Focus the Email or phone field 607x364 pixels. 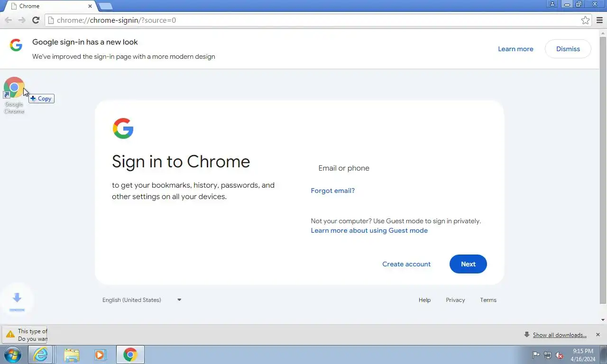[x=398, y=168]
